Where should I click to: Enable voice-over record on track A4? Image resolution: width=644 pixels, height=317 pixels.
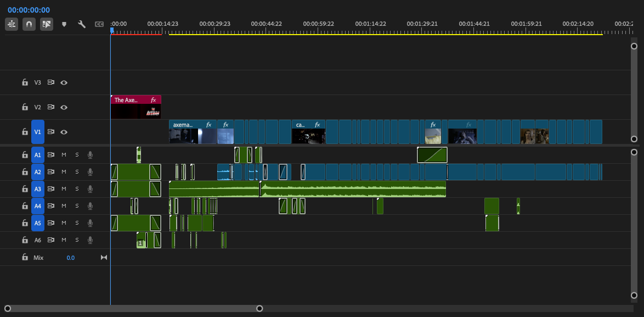pos(90,206)
